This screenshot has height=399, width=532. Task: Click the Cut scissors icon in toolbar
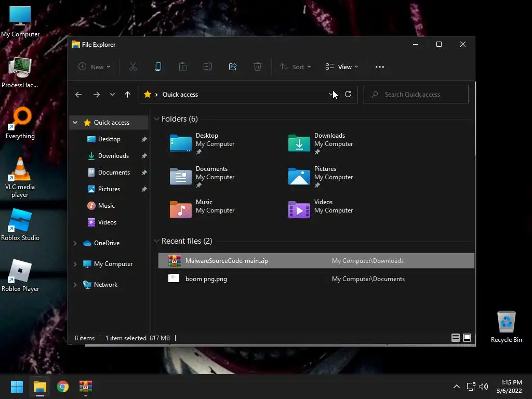tap(133, 67)
